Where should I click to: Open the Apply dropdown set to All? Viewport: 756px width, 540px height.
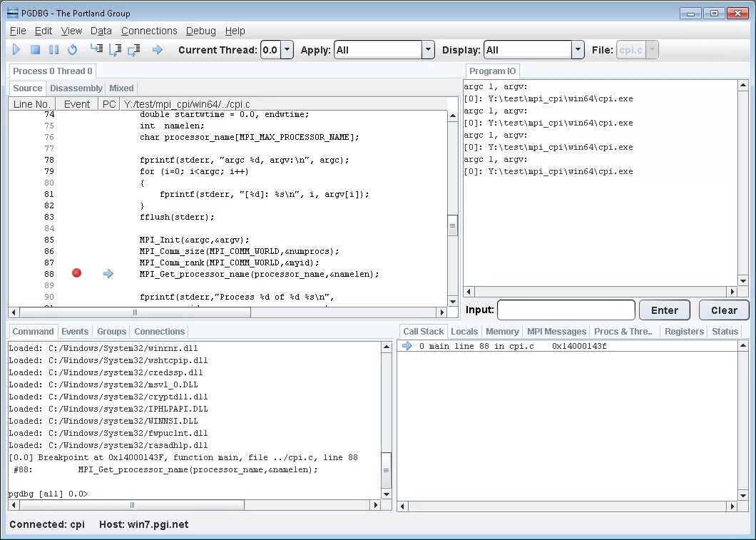[428, 50]
